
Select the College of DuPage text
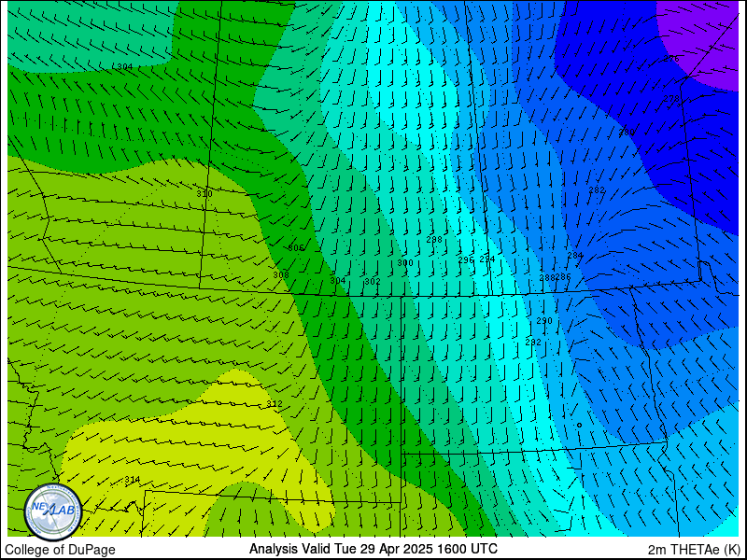pos(60,550)
